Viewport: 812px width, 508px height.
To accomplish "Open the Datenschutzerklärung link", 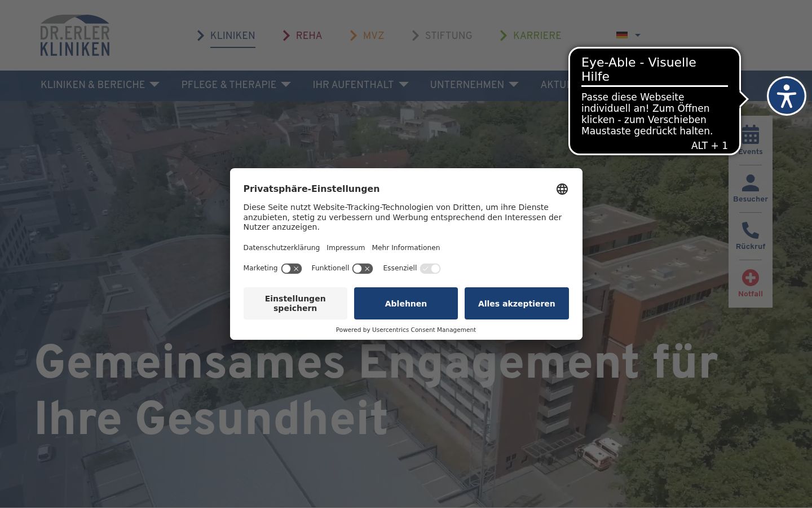I will (x=281, y=248).
